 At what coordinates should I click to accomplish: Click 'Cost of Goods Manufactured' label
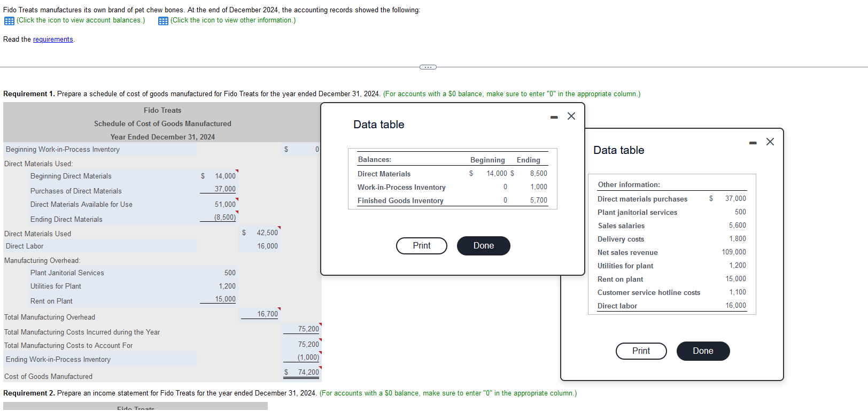coord(48,376)
